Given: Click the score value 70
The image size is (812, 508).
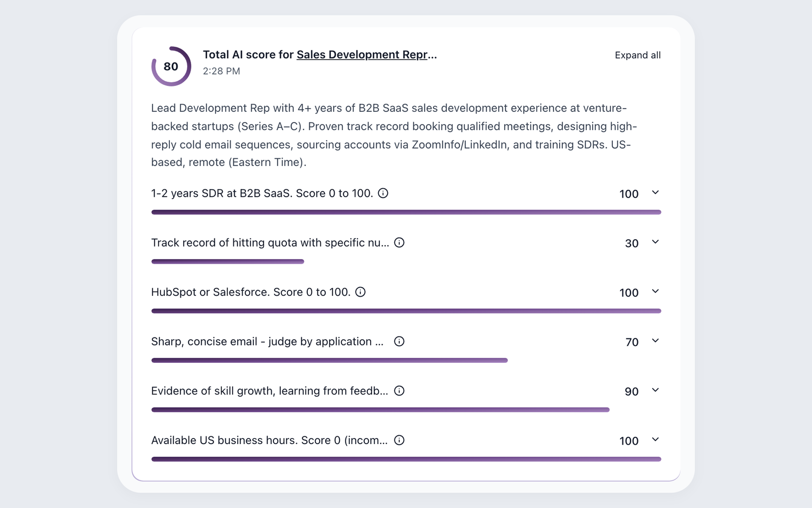Looking at the screenshot, I should coord(632,342).
